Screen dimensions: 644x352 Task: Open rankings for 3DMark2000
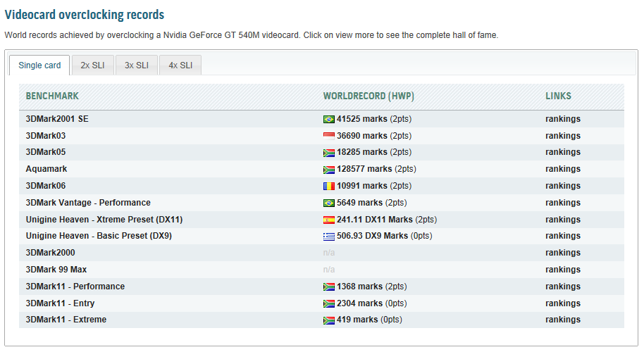tap(563, 252)
